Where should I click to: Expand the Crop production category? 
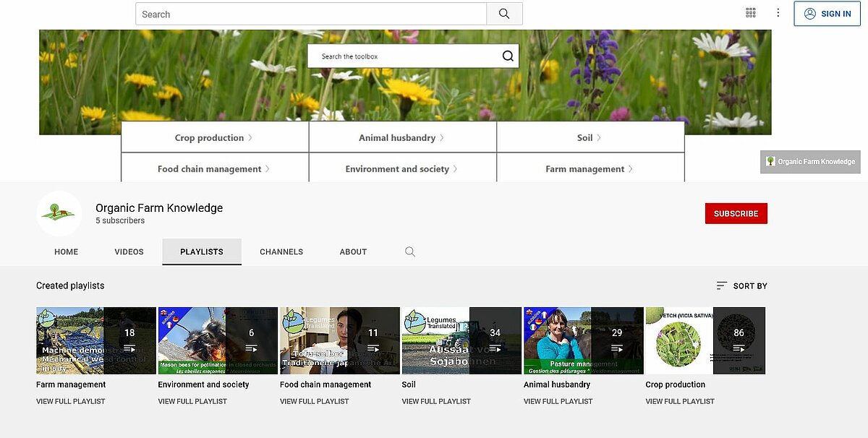pyautogui.click(x=213, y=137)
